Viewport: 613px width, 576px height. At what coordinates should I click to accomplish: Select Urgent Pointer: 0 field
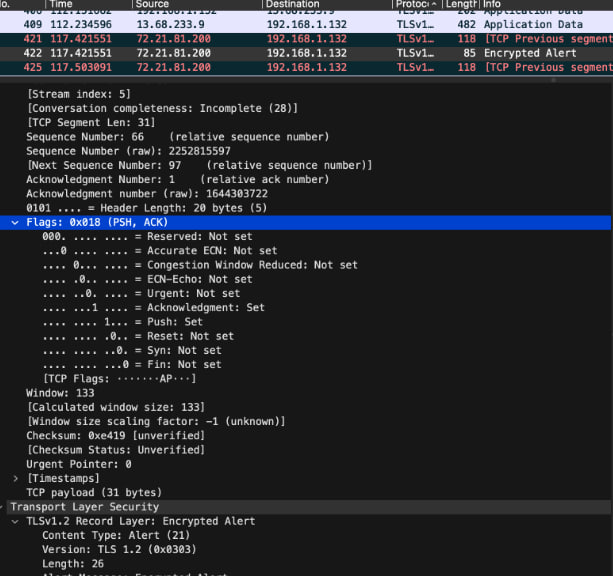coord(79,464)
